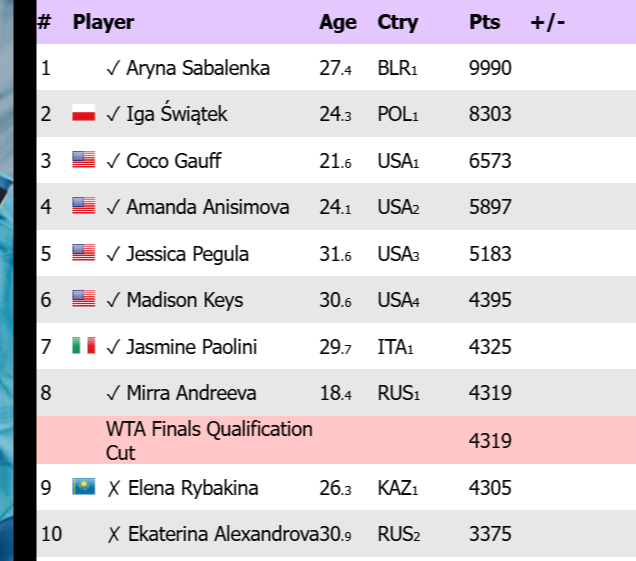636x561 pixels.
Task: Sort table by Player column header
Action: (x=103, y=22)
